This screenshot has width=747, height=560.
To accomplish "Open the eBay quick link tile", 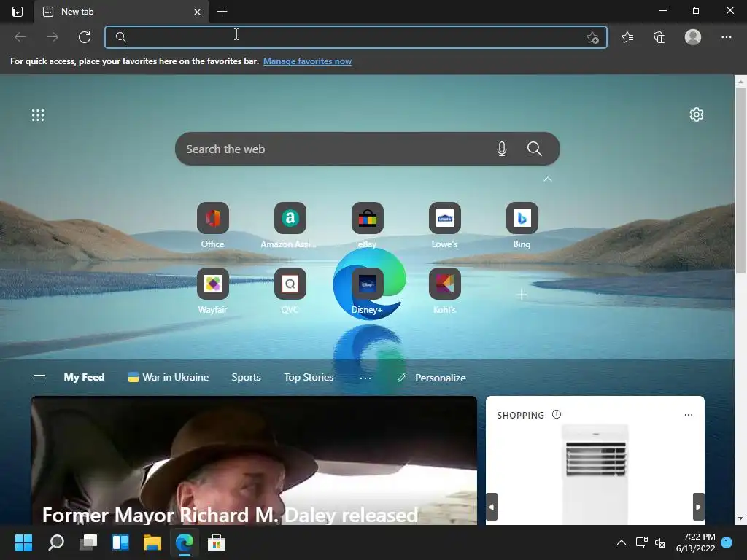I will (368, 218).
